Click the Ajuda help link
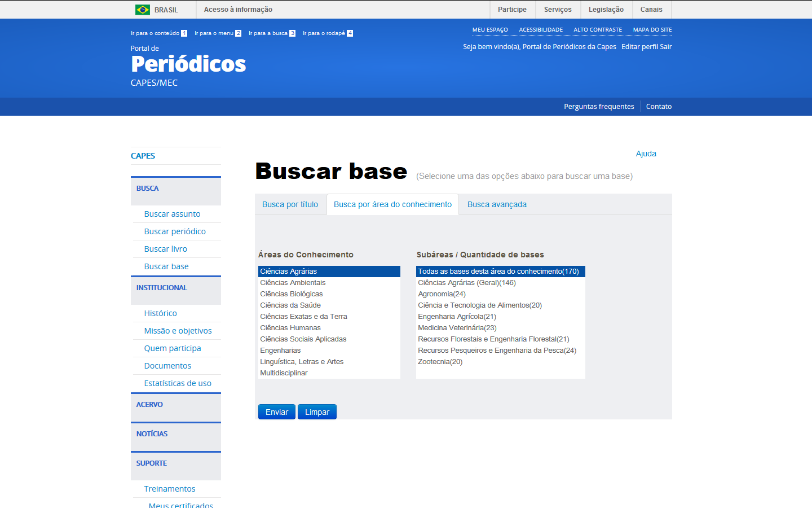The image size is (812, 508). 646,154
